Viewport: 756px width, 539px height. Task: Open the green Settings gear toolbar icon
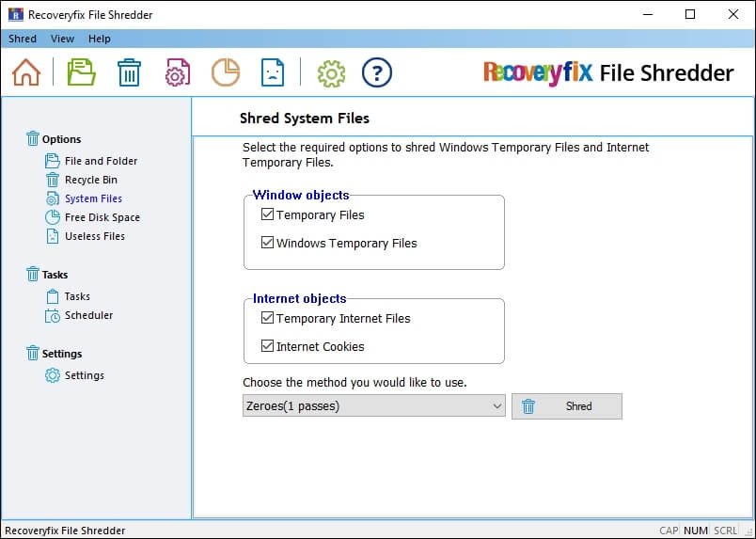[331, 72]
